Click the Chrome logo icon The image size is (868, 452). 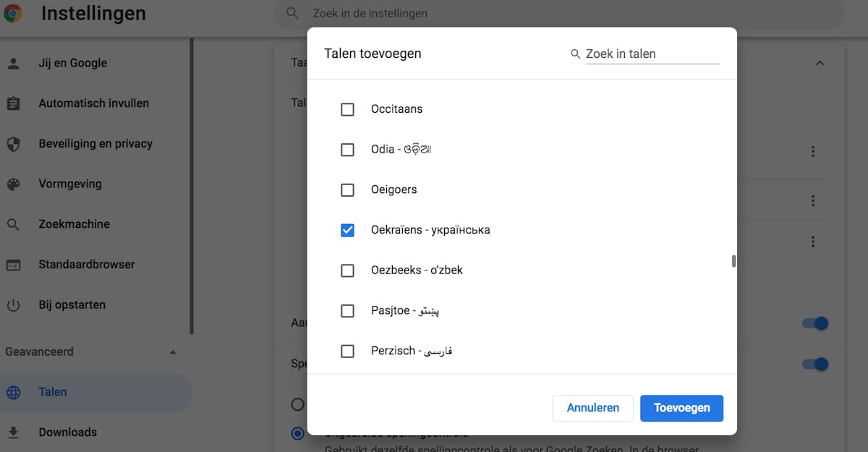[x=13, y=13]
